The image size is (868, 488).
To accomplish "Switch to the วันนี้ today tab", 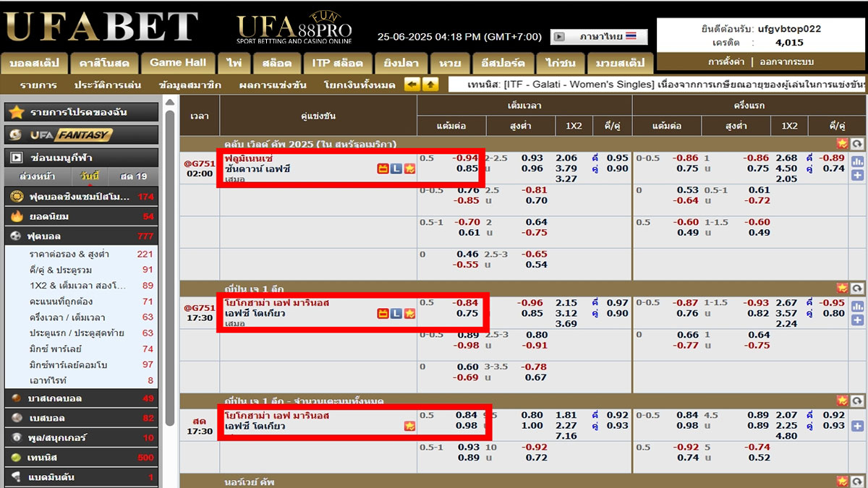I will click(x=89, y=176).
